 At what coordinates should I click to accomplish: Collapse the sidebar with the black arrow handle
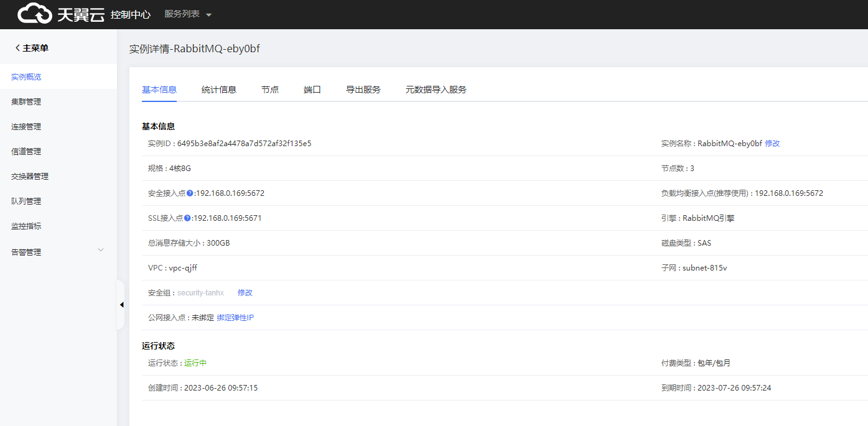[121, 305]
